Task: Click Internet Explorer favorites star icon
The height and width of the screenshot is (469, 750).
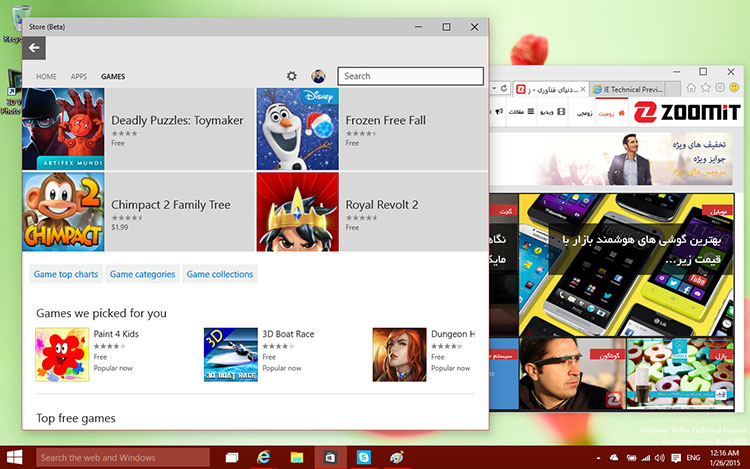Action: [x=706, y=89]
